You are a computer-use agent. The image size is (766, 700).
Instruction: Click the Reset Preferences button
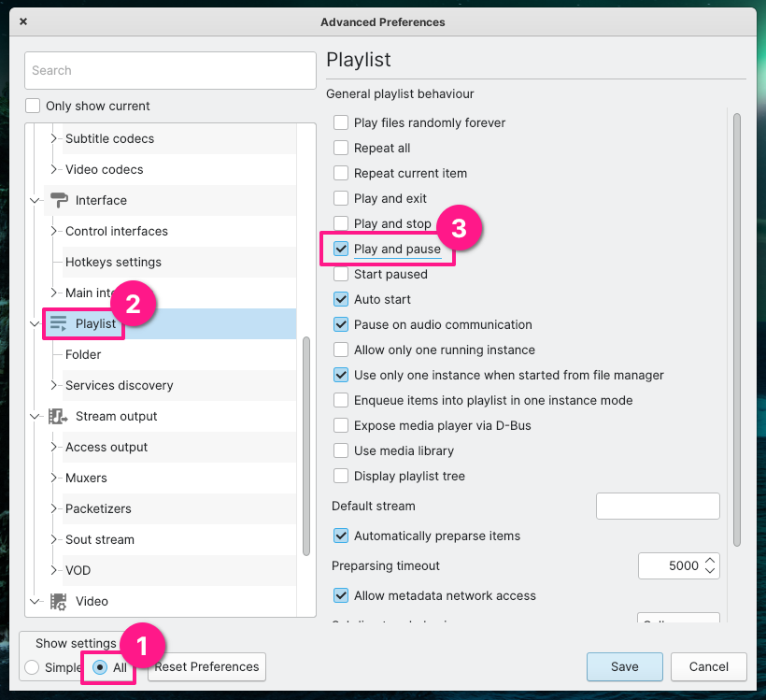pyautogui.click(x=206, y=666)
